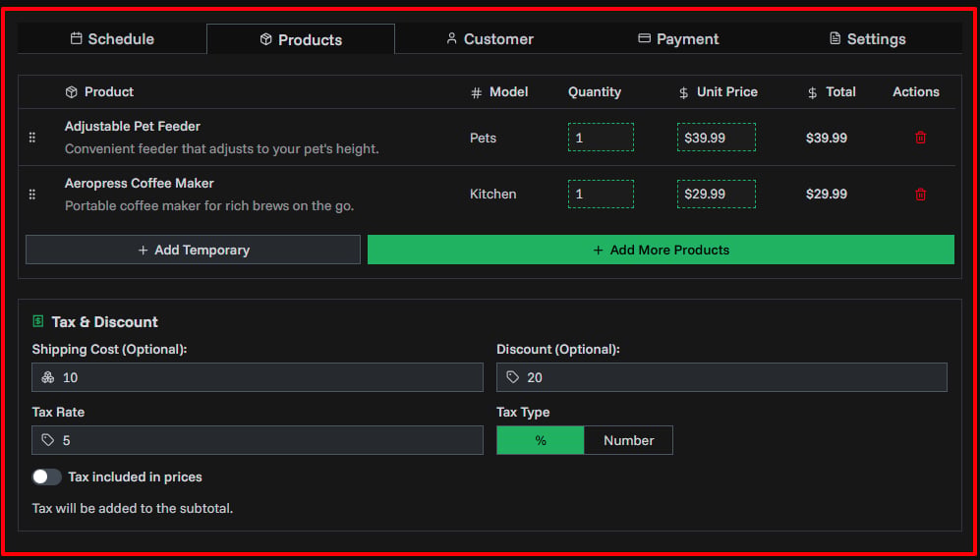This screenshot has width=980, height=560.
Task: Edit quantity for Adjustable Pet Feeder
Action: (601, 138)
